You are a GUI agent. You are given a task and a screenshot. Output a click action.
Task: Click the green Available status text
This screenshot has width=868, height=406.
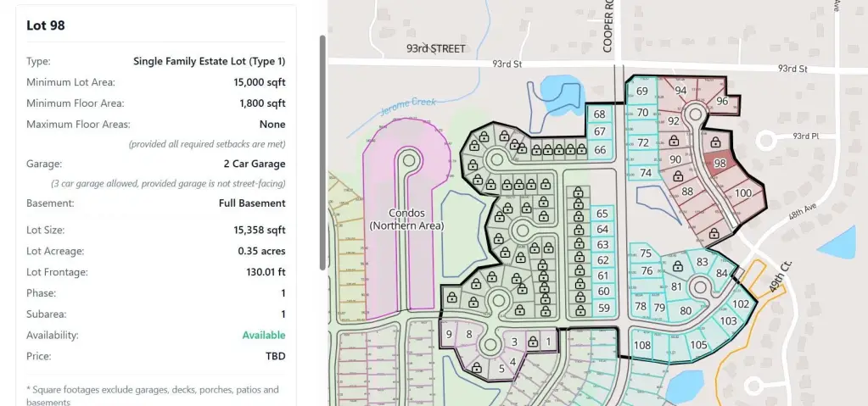(263, 336)
